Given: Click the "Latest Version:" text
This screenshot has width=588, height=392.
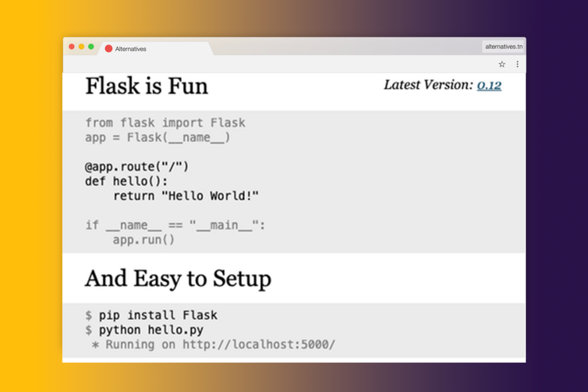Looking at the screenshot, I should click(x=428, y=85).
